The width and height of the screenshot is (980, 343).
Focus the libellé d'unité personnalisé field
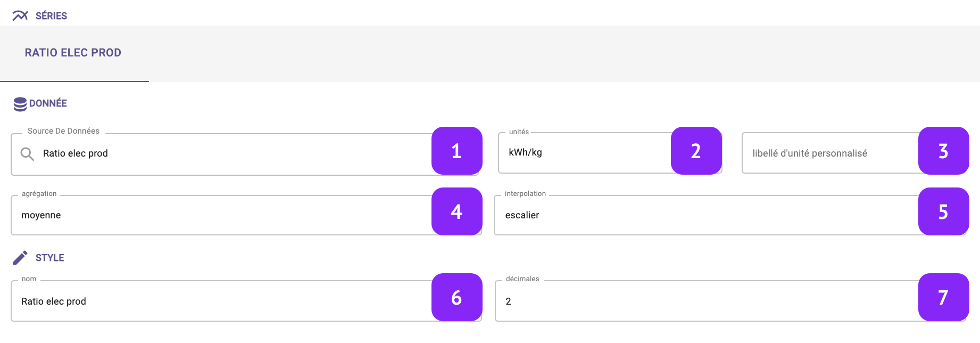click(x=854, y=153)
